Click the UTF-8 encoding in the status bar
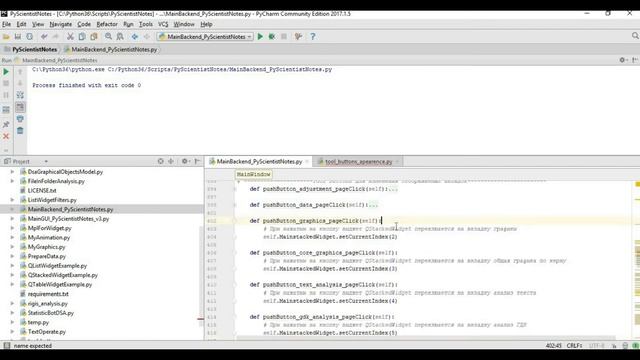Viewport: 640px width, 360px height. click(x=596, y=346)
